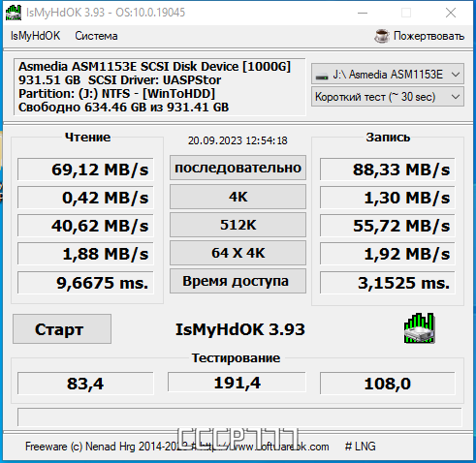Viewport: 476px width, 463px height.
Task: Expand the J:\ Asmedia ASM1153E drive dropdown
Action: tap(388, 75)
